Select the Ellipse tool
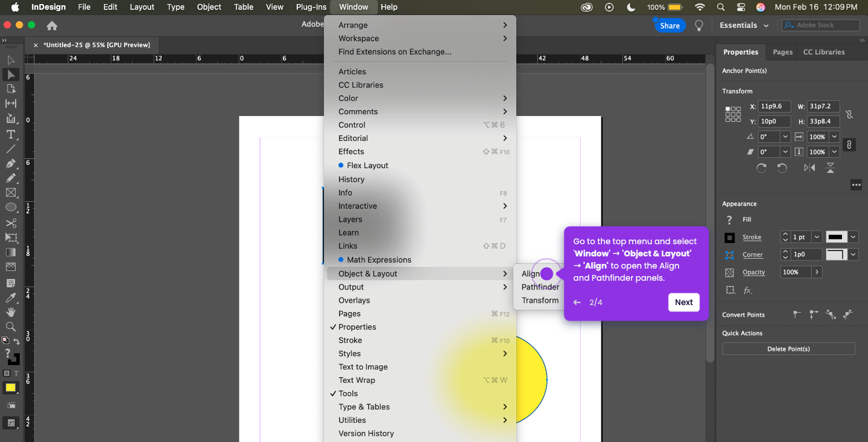The width and height of the screenshot is (868, 442). pos(10,207)
